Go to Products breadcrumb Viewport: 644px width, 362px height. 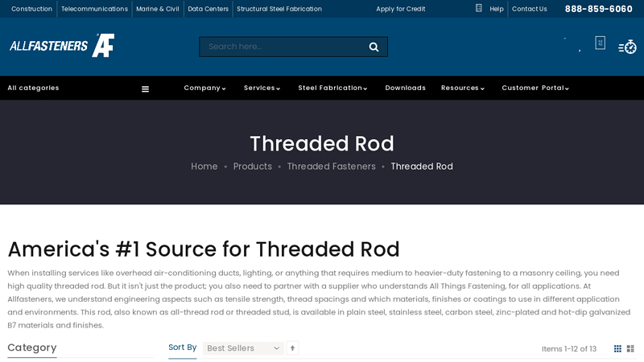[x=253, y=167]
